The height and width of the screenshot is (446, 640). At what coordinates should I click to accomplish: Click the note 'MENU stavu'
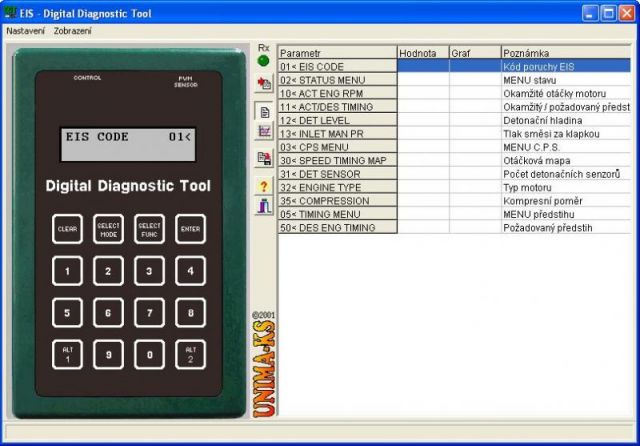pyautogui.click(x=529, y=80)
